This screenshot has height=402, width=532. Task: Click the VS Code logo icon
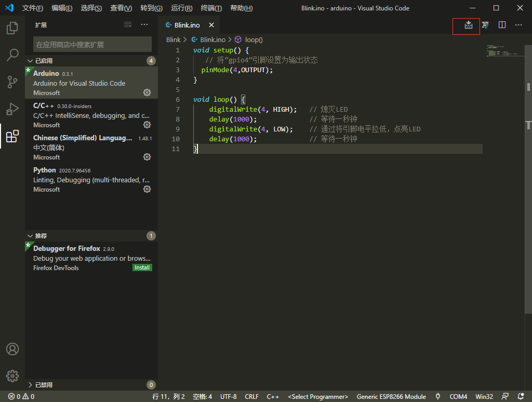pyautogui.click(x=9, y=8)
